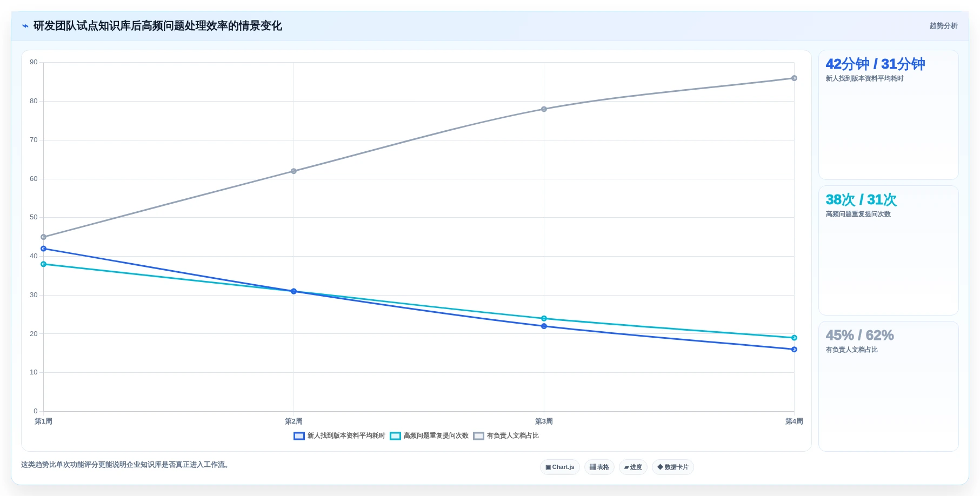
Task: Click blue data point at 第4周 (16)
Action: tap(794, 350)
